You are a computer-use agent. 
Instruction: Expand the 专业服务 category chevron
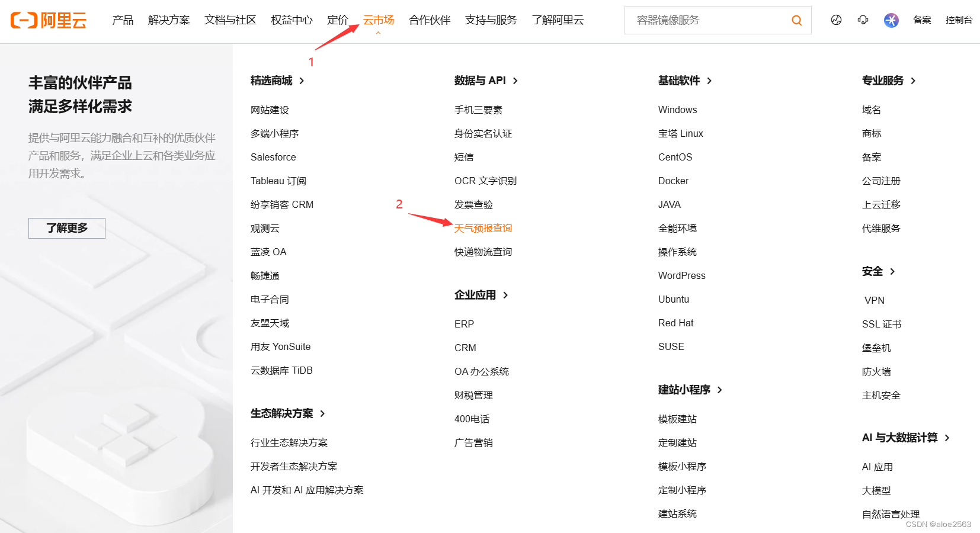click(x=913, y=81)
